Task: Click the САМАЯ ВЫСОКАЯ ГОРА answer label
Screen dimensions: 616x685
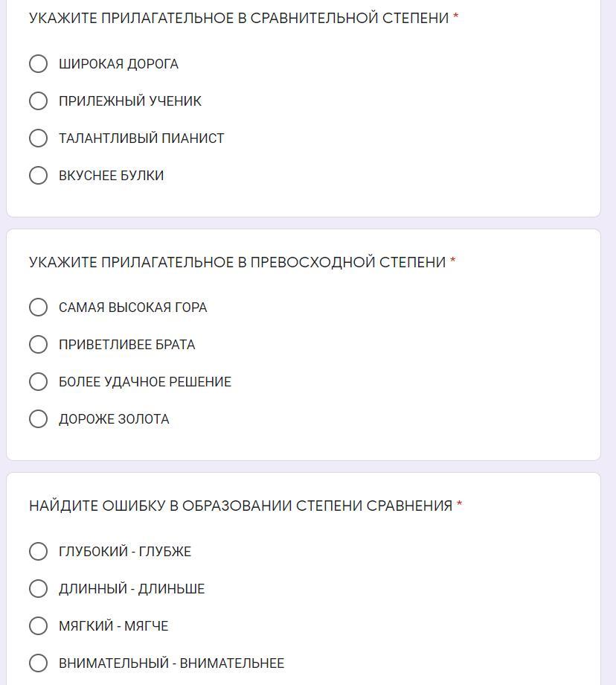Action: (133, 308)
